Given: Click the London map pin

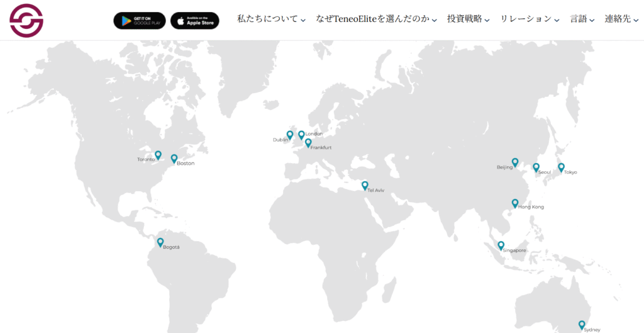Looking at the screenshot, I should tap(301, 135).
